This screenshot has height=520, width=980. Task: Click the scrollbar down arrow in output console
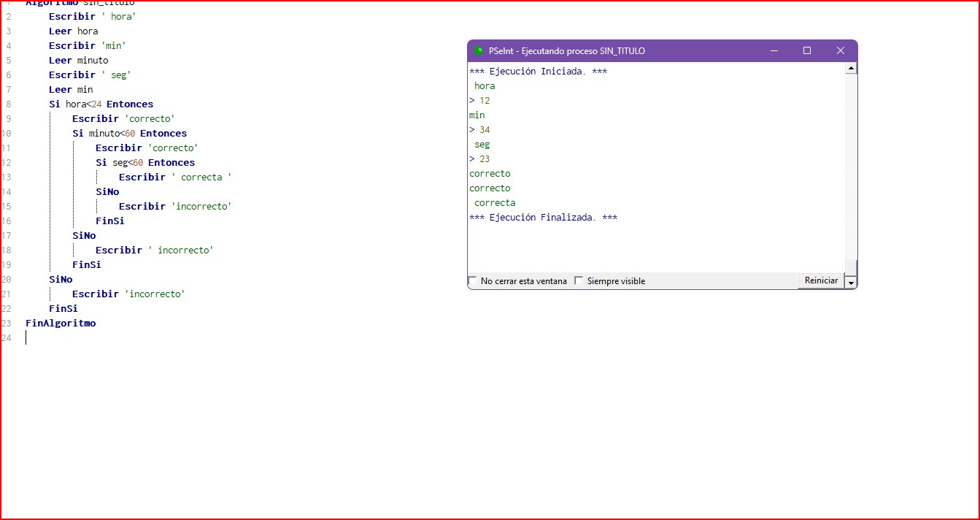click(x=851, y=282)
